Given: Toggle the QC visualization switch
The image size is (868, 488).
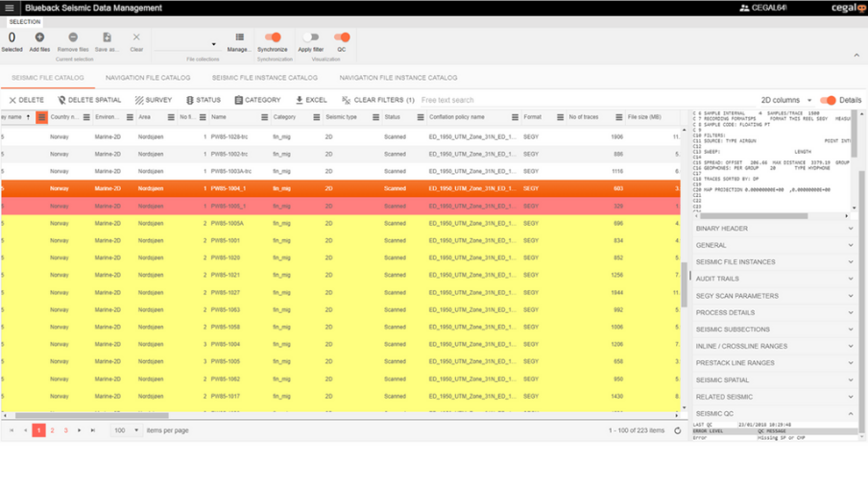Looking at the screenshot, I should [x=342, y=37].
